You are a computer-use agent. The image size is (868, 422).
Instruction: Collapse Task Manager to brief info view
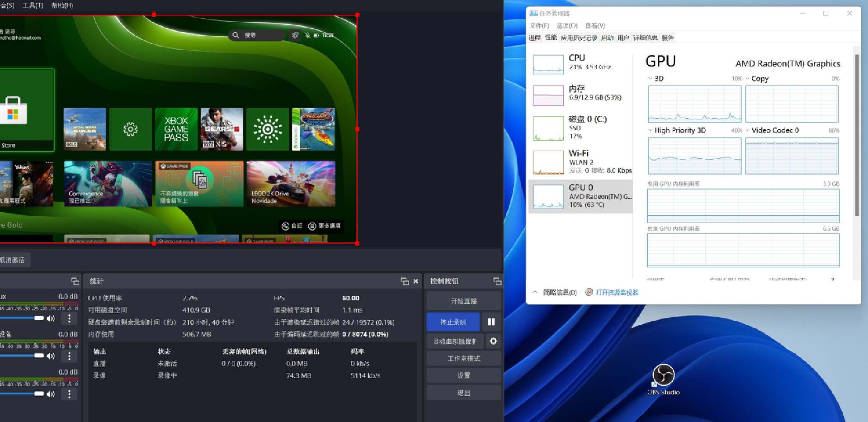(x=555, y=293)
